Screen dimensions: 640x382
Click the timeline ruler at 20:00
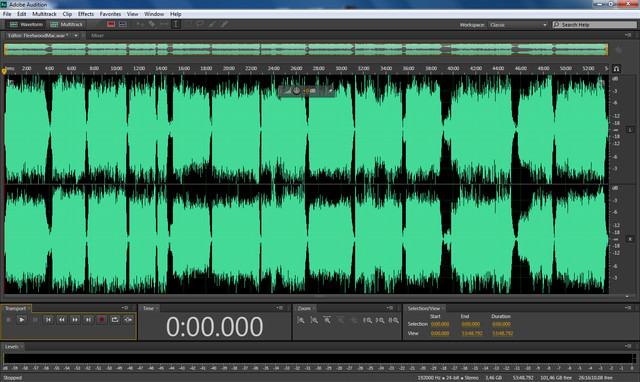click(x=229, y=69)
